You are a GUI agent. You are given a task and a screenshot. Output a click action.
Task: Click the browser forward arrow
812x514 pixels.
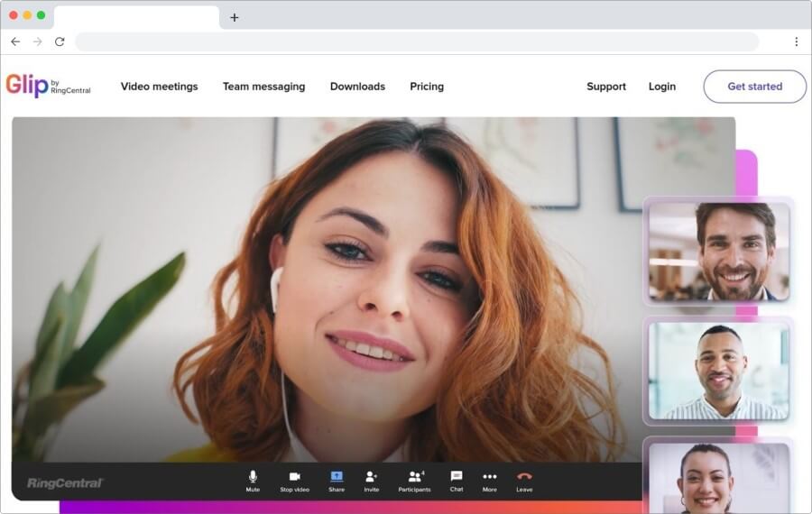(37, 41)
